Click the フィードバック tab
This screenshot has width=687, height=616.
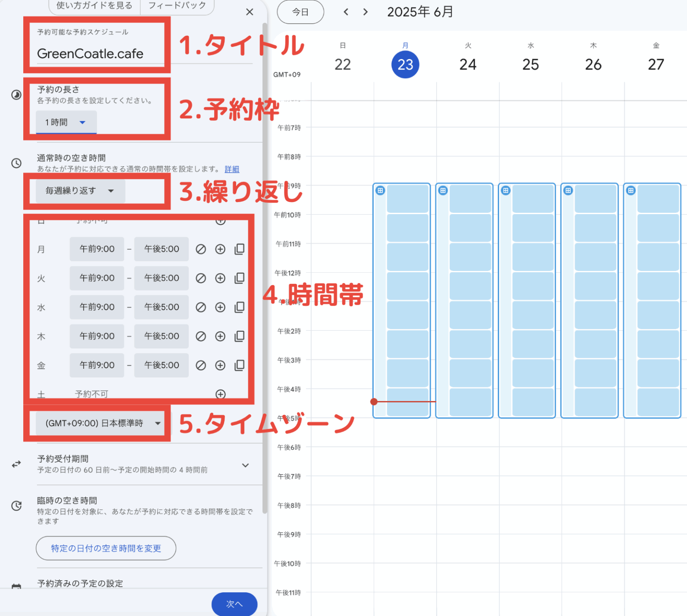click(x=177, y=6)
